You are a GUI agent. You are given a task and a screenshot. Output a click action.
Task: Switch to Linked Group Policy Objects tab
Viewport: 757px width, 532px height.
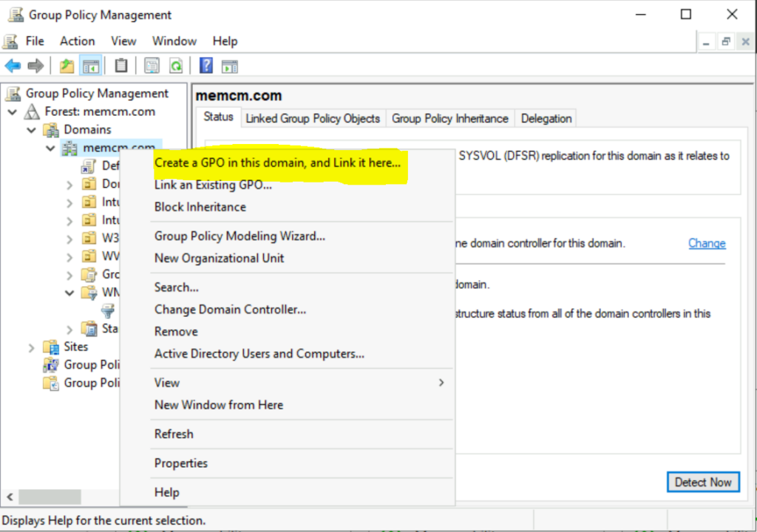[313, 119]
